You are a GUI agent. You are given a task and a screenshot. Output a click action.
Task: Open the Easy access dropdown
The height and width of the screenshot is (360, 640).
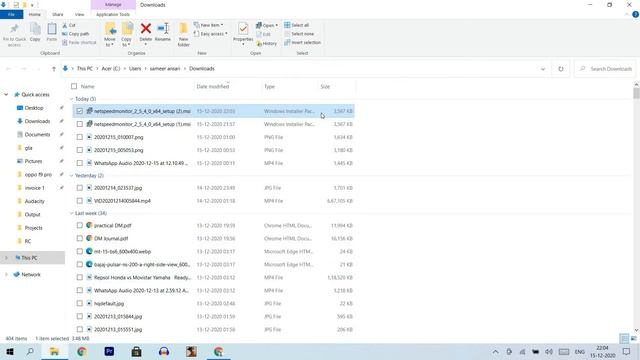pos(211,34)
